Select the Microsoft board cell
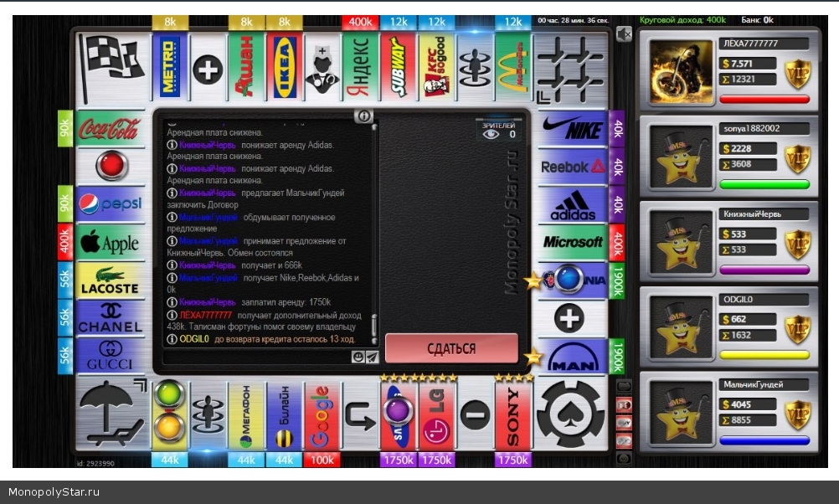 coord(572,243)
